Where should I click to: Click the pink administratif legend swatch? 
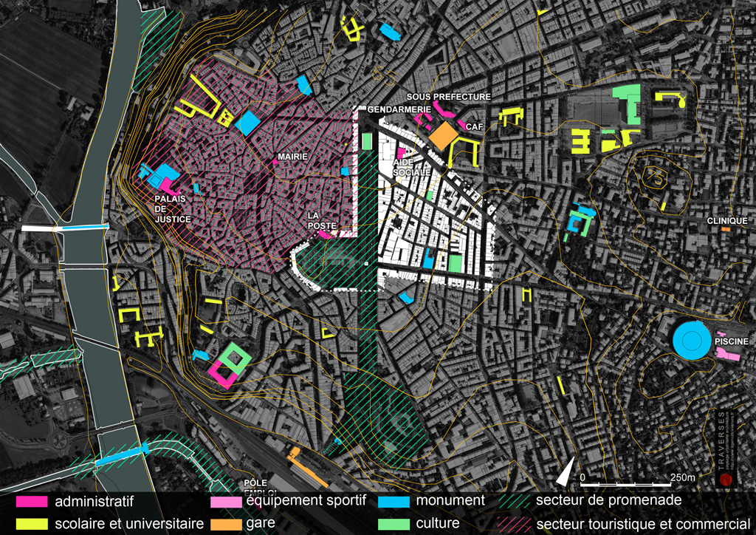tap(32, 501)
